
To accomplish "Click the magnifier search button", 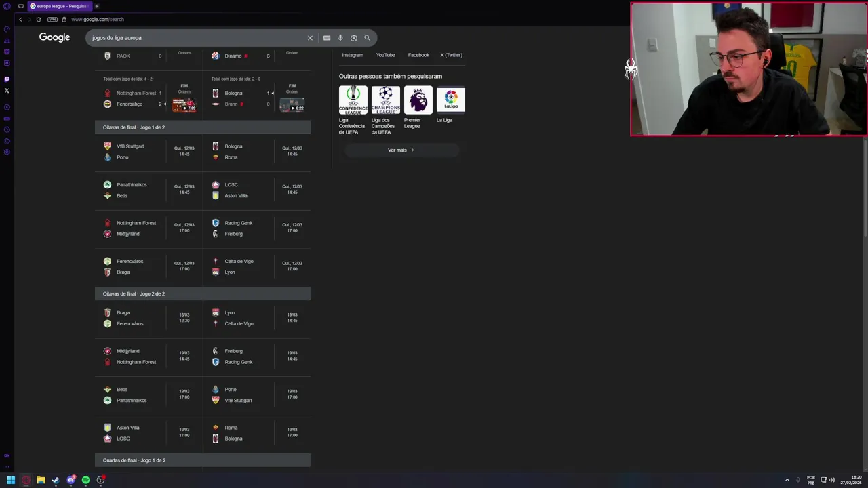I will [367, 38].
